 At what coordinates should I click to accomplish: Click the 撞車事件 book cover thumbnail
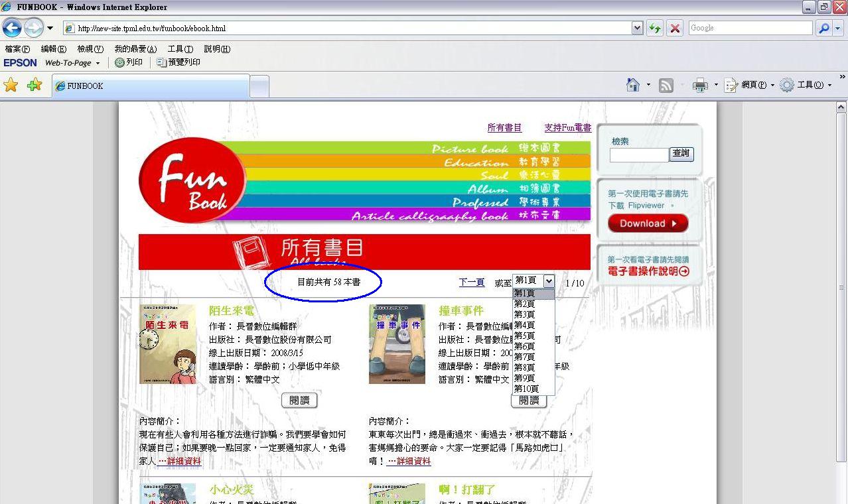click(397, 344)
